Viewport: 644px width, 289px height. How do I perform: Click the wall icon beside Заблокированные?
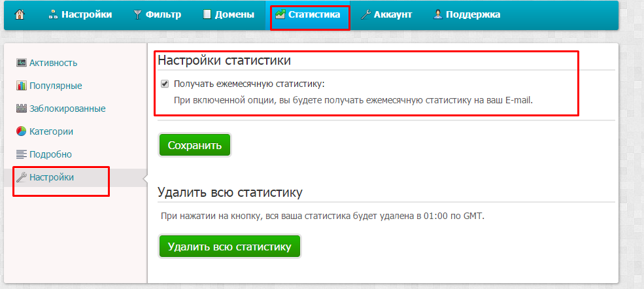point(22,109)
